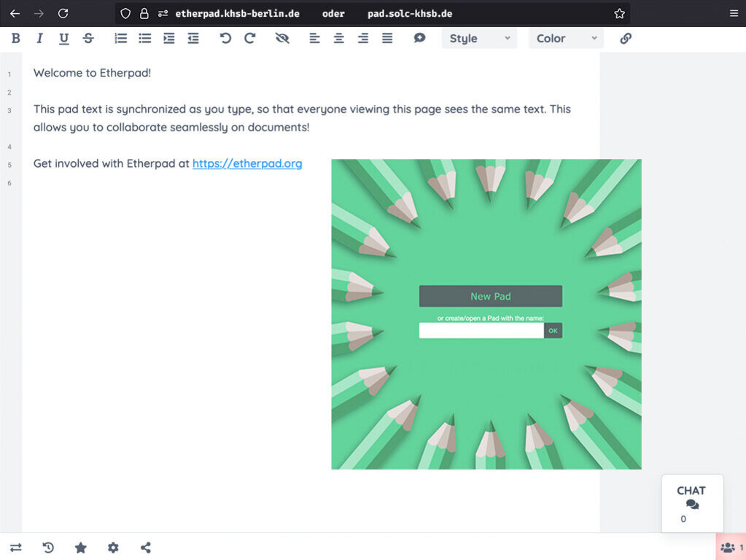The height and width of the screenshot is (560, 746).
Task: Share this pad
Action: pos(146,548)
